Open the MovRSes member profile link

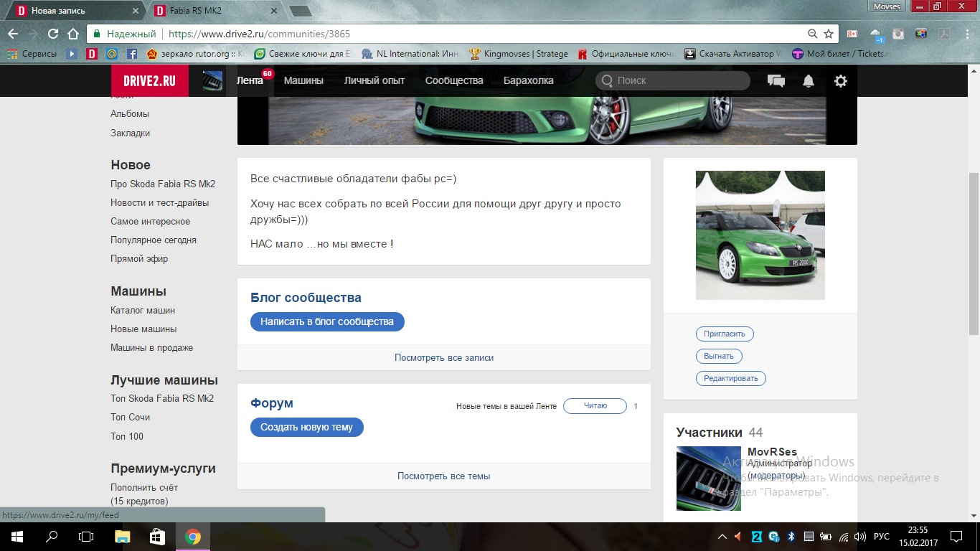click(x=772, y=452)
